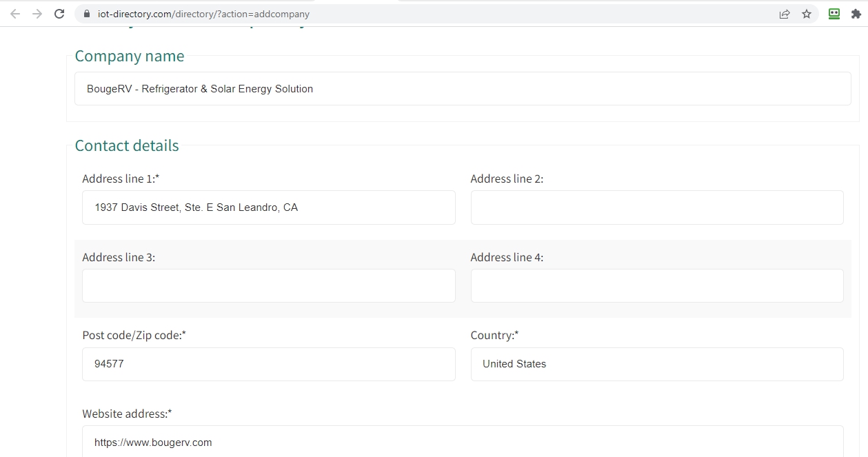Click the browser forward arrow
Image resolution: width=868 pixels, height=457 pixels.
click(x=37, y=14)
